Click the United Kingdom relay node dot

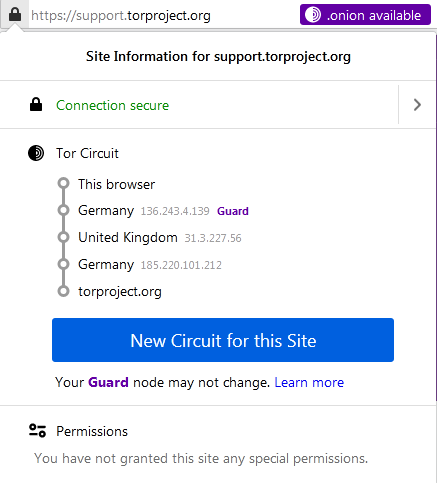[63, 237]
